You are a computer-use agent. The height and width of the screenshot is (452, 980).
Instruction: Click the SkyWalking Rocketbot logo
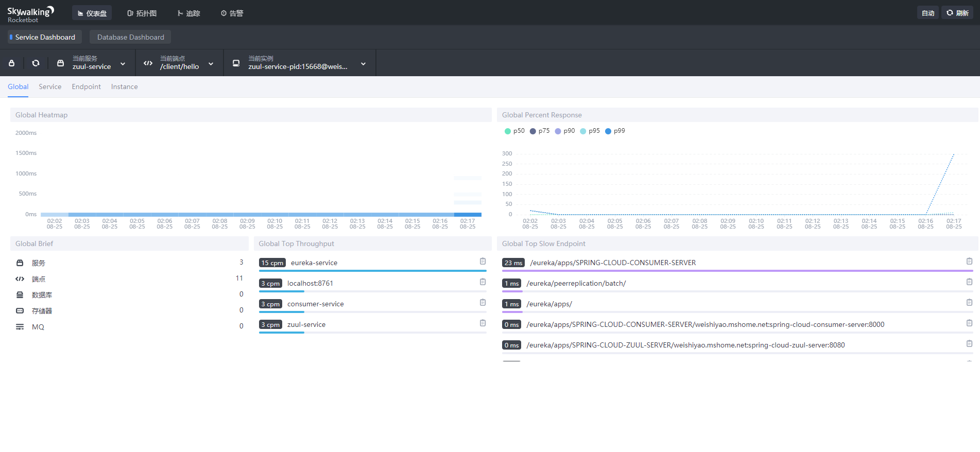pyautogui.click(x=30, y=14)
